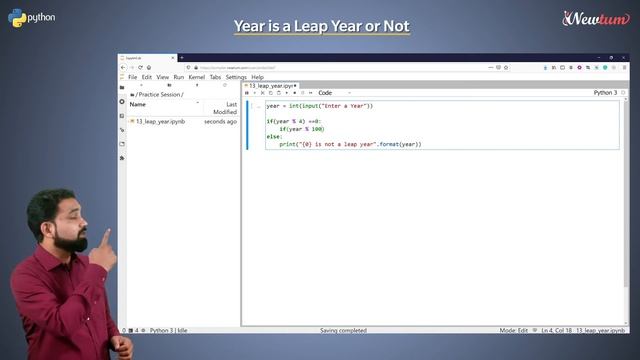The height and width of the screenshot is (360, 640).
Task: Open the Kernel menu
Action: [x=197, y=77]
